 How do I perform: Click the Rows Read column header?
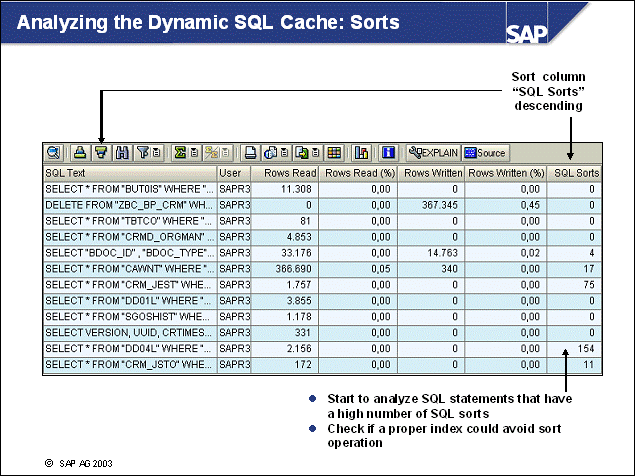pyautogui.click(x=283, y=173)
